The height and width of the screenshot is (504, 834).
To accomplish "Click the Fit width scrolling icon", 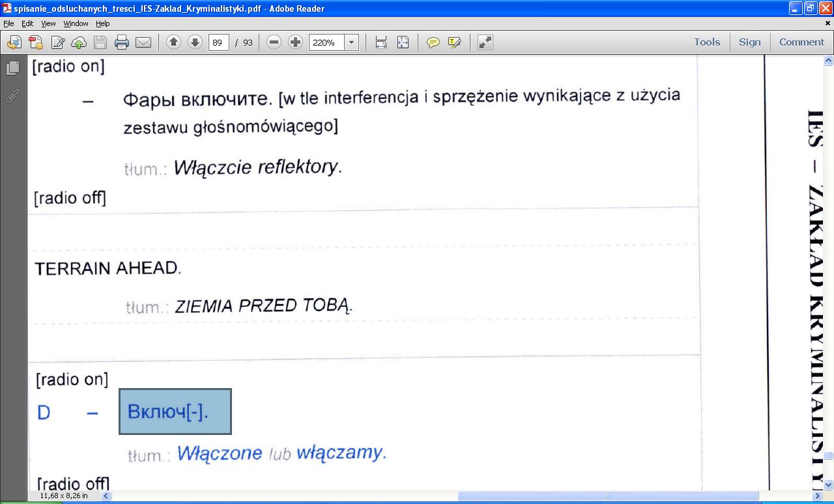I will pos(381,42).
